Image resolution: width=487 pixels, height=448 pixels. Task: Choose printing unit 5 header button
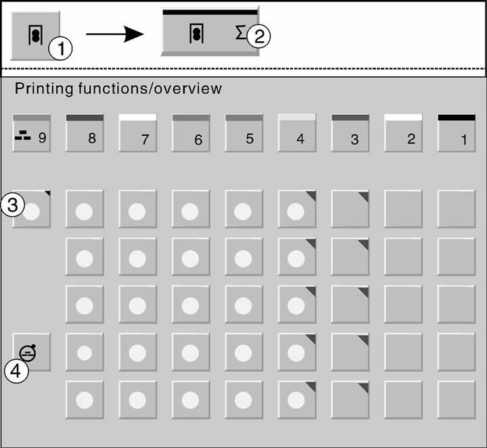pyautogui.click(x=243, y=133)
